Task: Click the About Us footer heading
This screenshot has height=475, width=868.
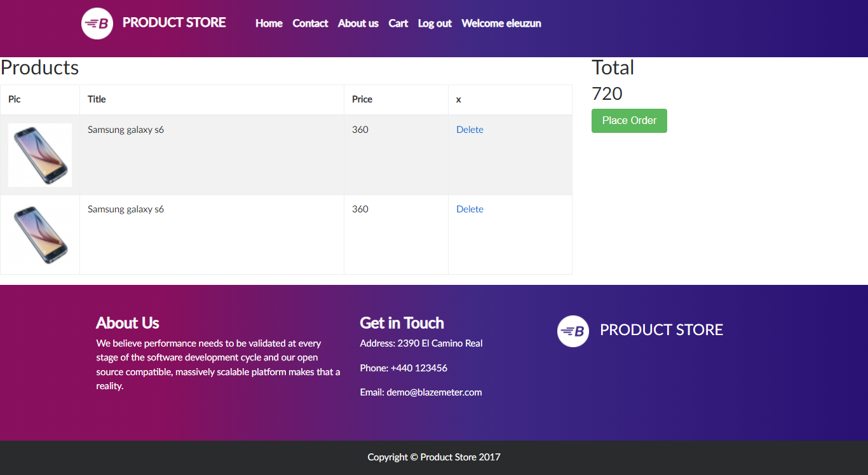Action: 128,323
